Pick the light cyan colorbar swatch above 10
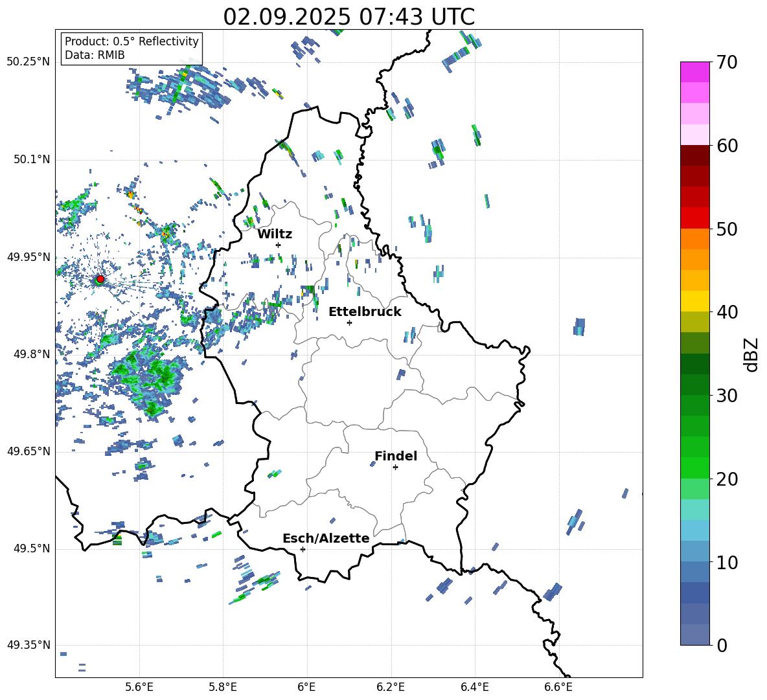Viewport: 767px width, 700px height. (x=694, y=530)
